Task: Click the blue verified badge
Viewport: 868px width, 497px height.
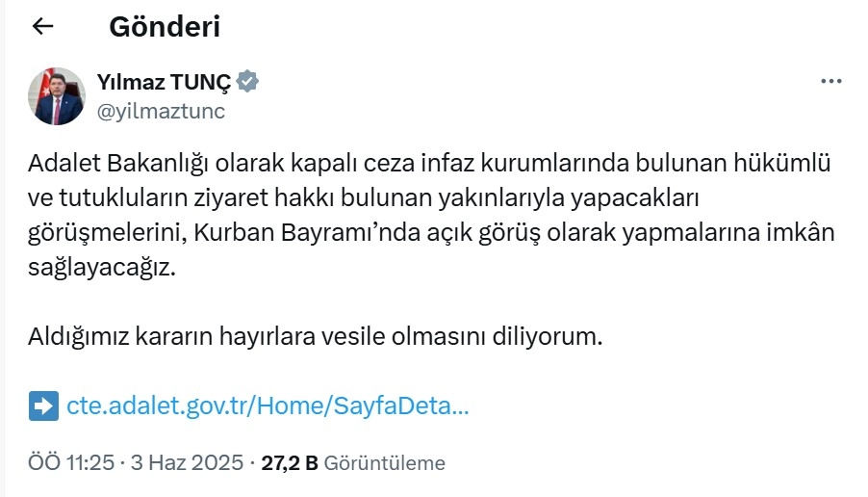Action: (247, 83)
